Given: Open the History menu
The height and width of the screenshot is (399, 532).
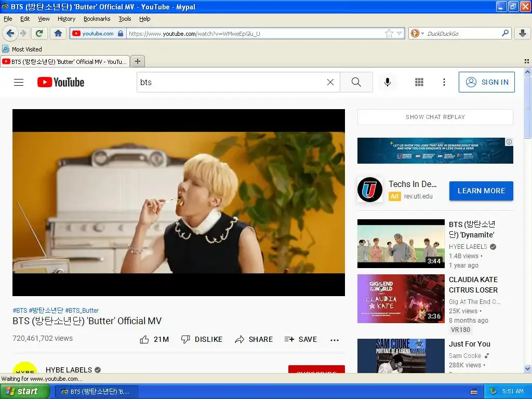Looking at the screenshot, I should click(x=66, y=19).
